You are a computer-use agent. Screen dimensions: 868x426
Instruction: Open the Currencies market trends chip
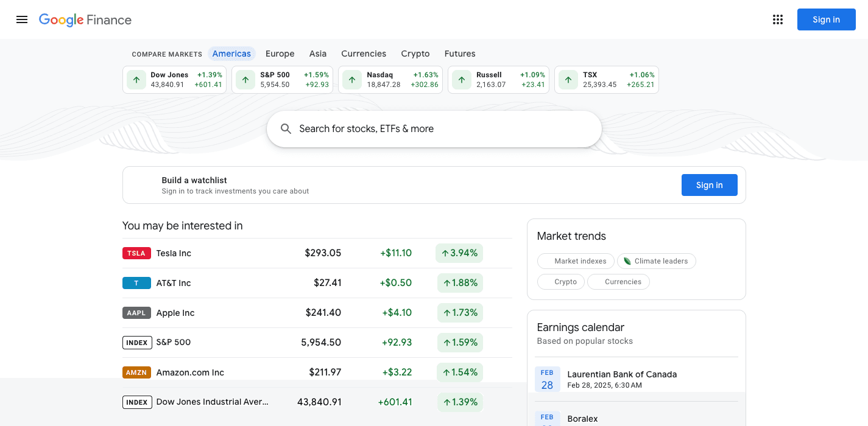[618, 282]
